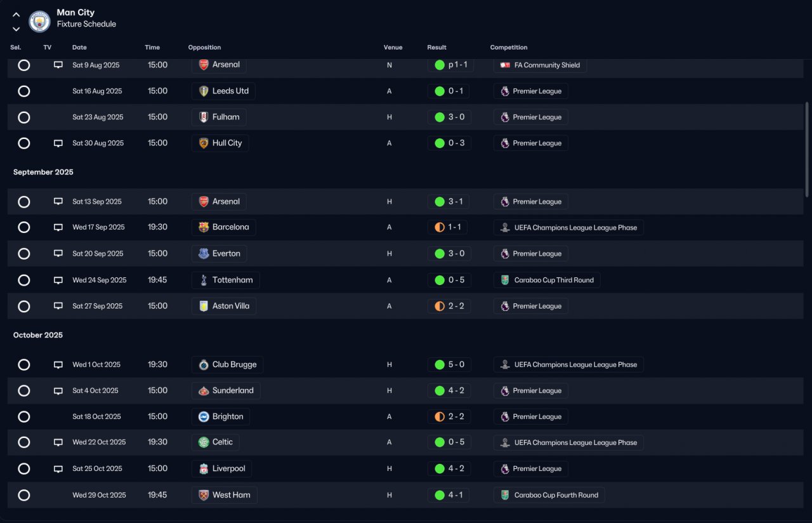Screen dimensions: 812x523
Task: Click the down chevron beside Man City
Action: pyautogui.click(x=16, y=29)
